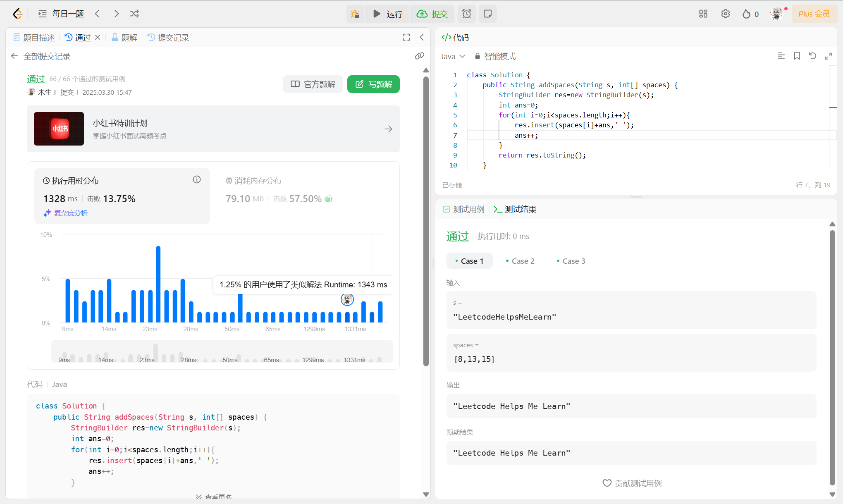
Task: Expand the code editor to fullscreen
Action: point(829,56)
